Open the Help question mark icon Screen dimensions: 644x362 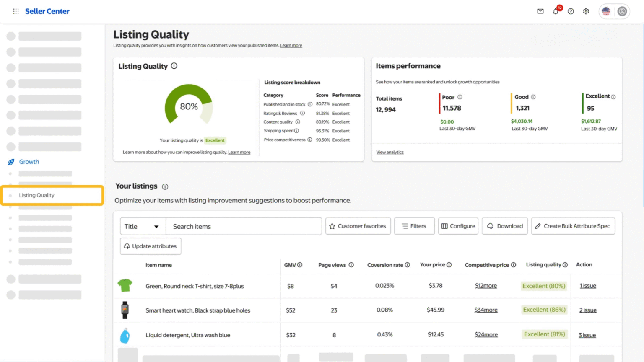click(x=571, y=11)
